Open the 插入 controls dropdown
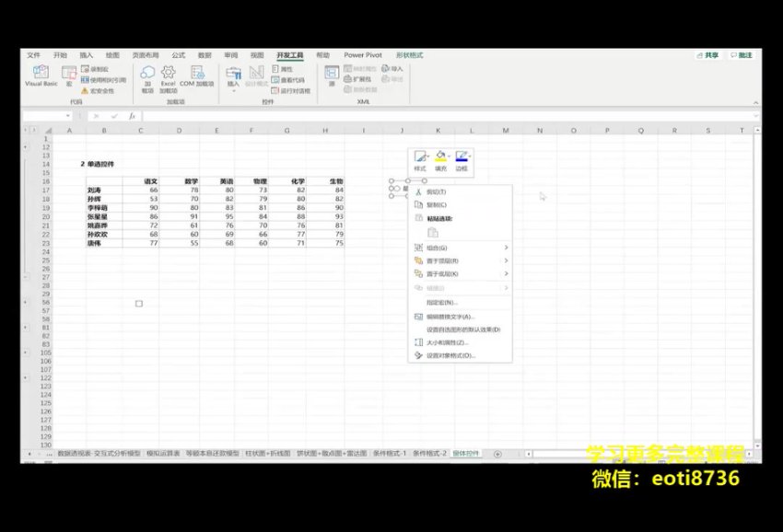 [233, 79]
